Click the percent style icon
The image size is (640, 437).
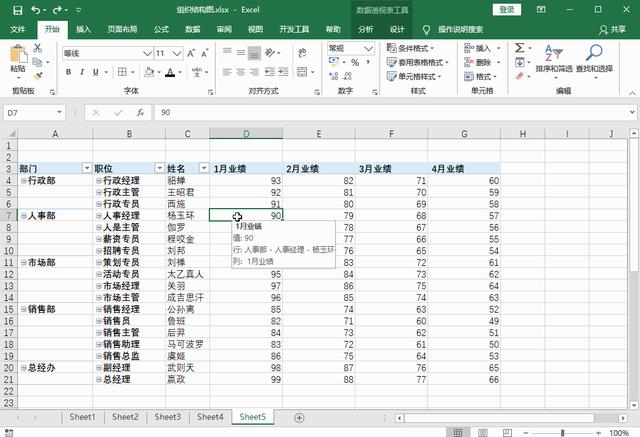355,62
